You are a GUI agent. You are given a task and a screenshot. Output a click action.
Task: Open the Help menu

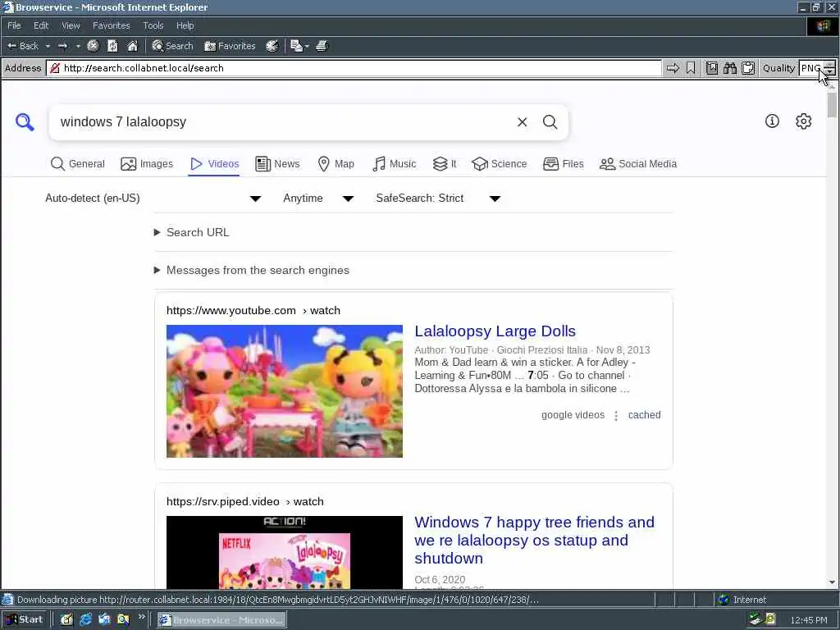click(x=185, y=25)
